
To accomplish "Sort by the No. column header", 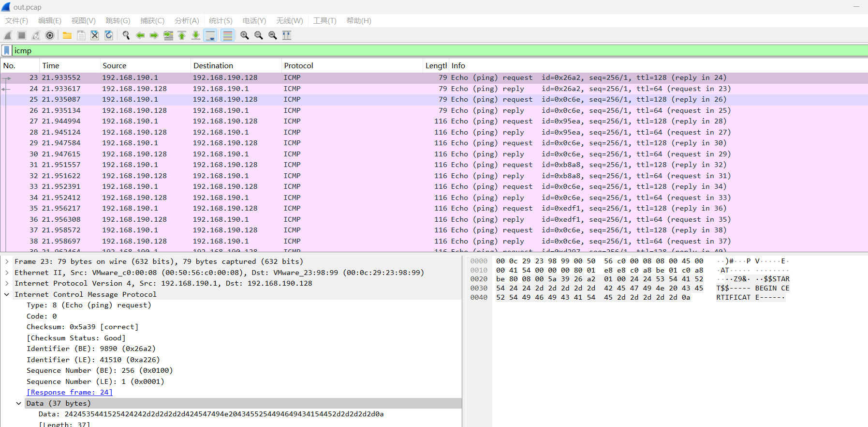I will pos(20,65).
